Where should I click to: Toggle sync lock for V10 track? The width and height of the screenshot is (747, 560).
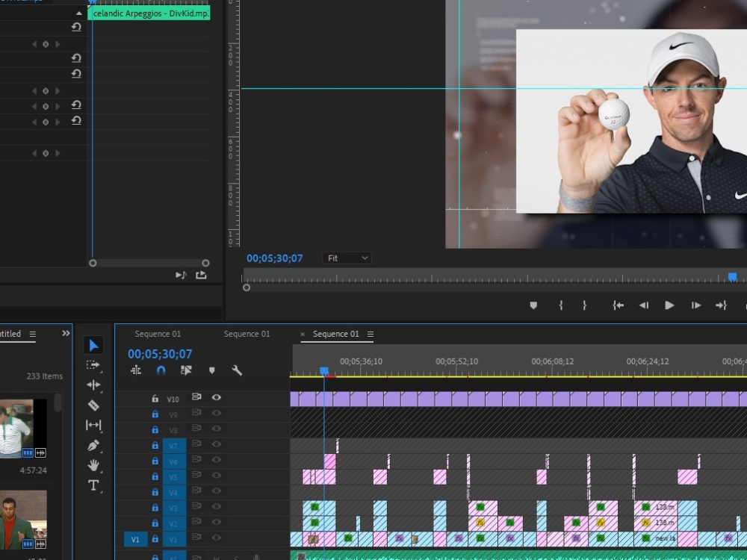click(196, 396)
